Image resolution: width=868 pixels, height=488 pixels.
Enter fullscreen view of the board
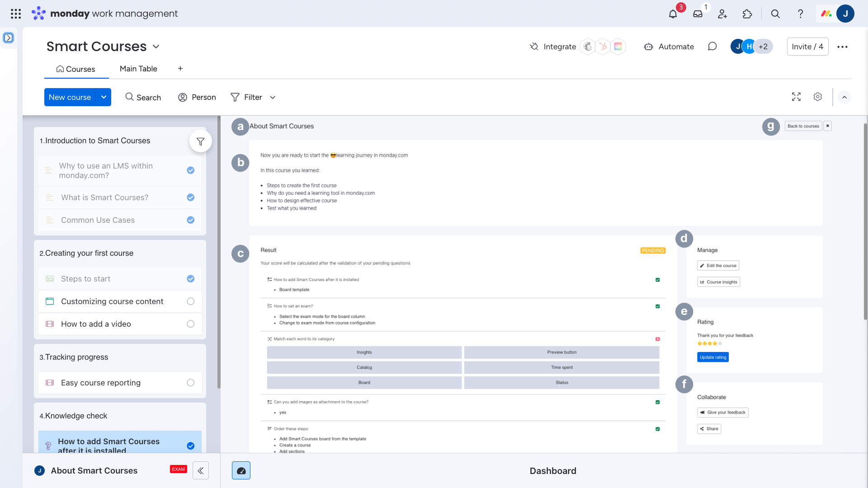pos(796,97)
